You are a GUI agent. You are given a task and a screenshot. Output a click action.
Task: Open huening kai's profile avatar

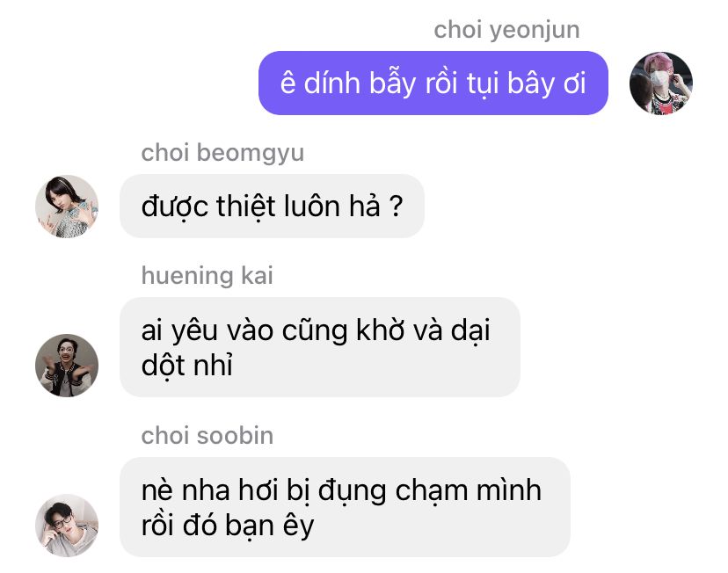67,365
